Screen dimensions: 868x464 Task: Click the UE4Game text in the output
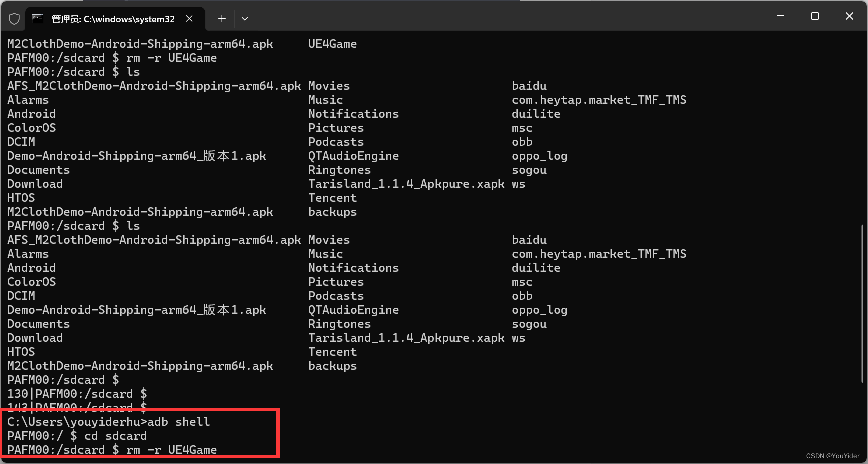332,44
